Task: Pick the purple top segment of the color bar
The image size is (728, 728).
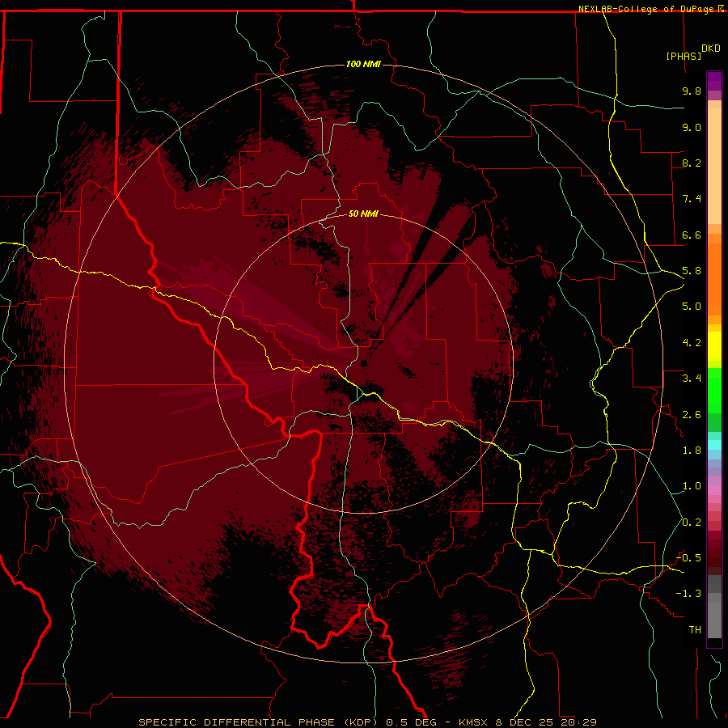Action: [714, 81]
